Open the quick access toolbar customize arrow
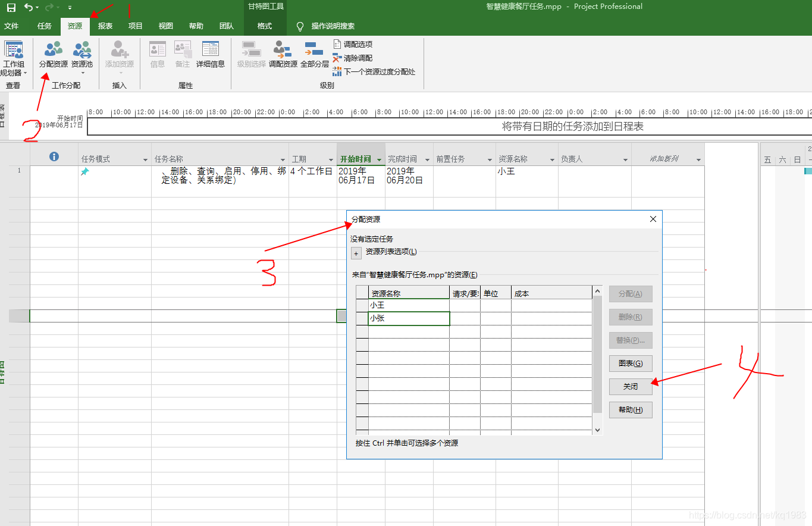The image size is (812, 526). [70, 8]
